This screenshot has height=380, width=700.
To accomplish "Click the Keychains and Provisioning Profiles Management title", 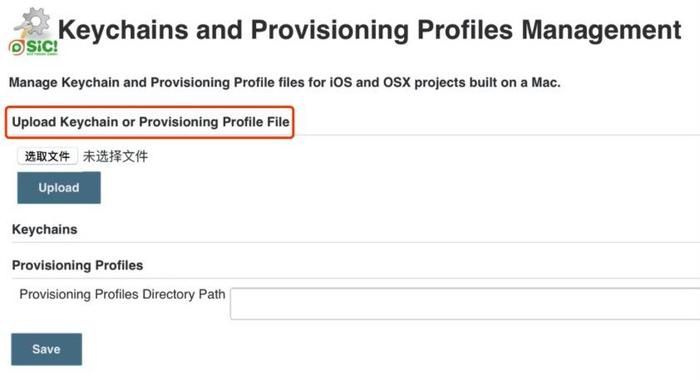I will [x=369, y=30].
